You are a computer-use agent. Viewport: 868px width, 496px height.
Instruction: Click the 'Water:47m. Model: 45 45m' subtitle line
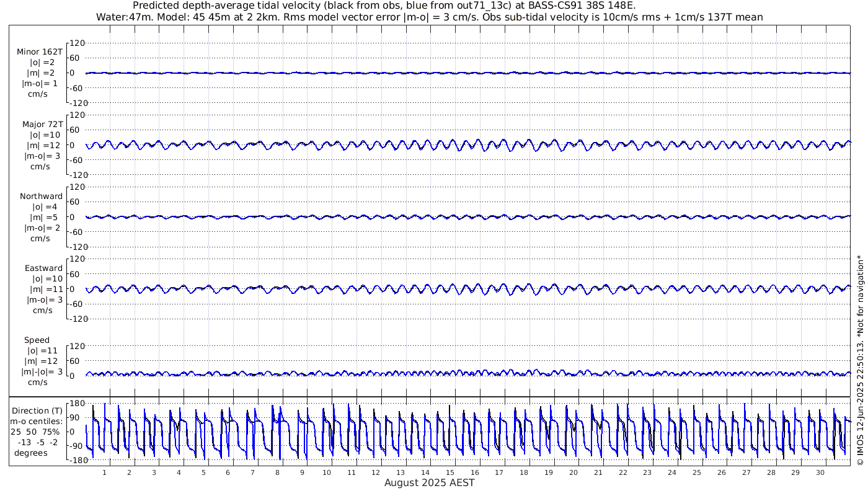click(x=430, y=17)
